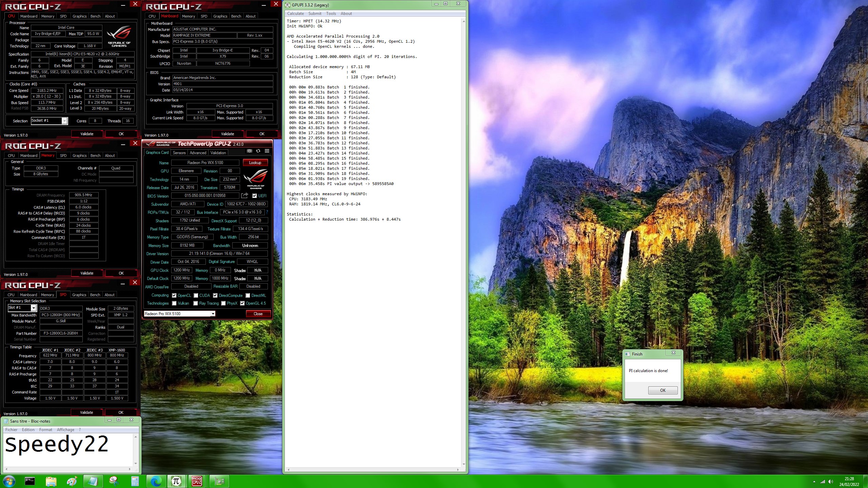Click the Close button in GPU-Z
The image size is (868, 488).
point(258,314)
